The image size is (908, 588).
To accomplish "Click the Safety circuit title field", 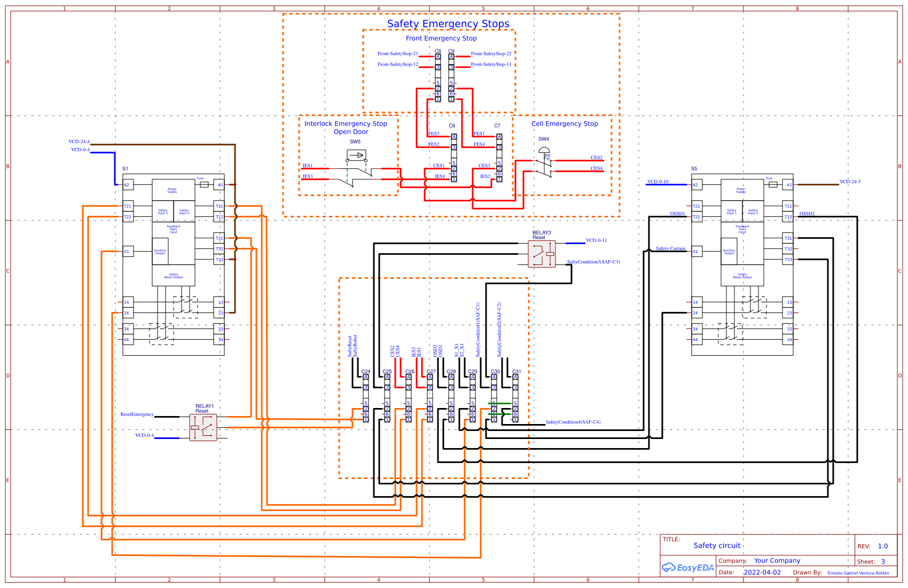I will [716, 545].
